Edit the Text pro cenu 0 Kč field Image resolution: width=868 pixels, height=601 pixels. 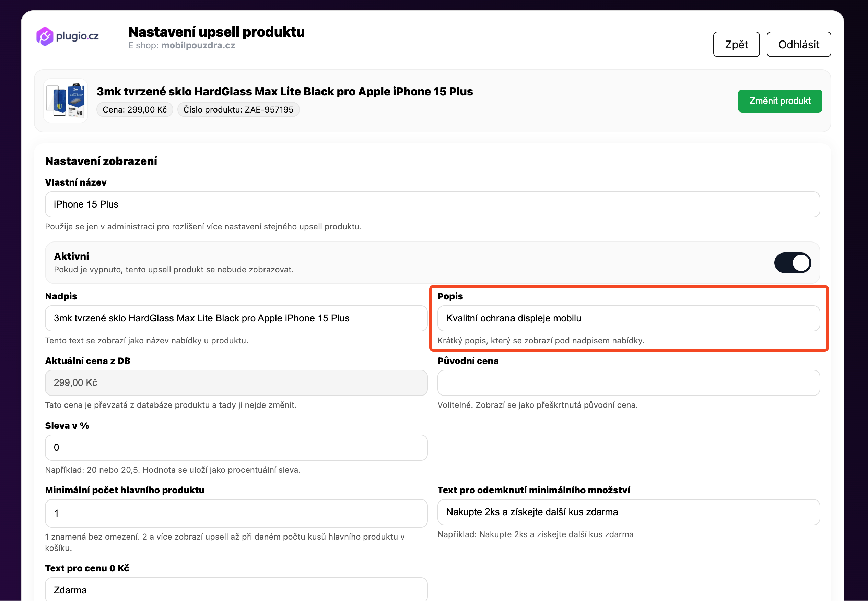pyautogui.click(x=236, y=590)
